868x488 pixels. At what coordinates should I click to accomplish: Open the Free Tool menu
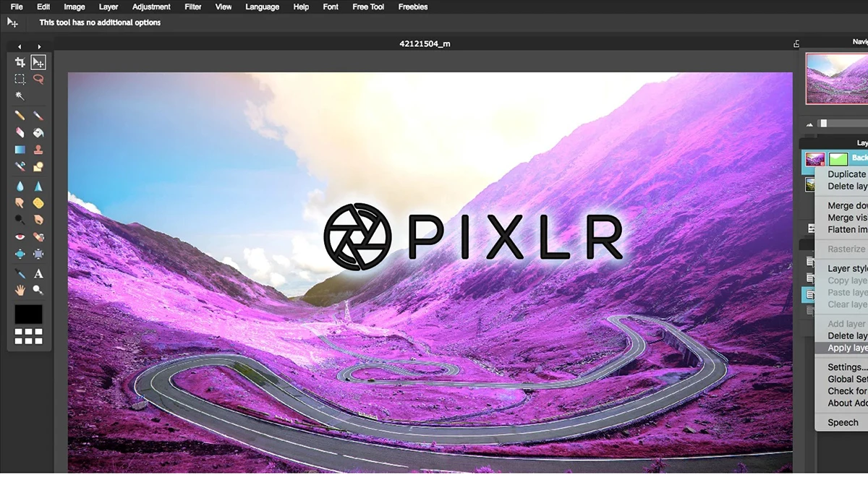click(368, 7)
